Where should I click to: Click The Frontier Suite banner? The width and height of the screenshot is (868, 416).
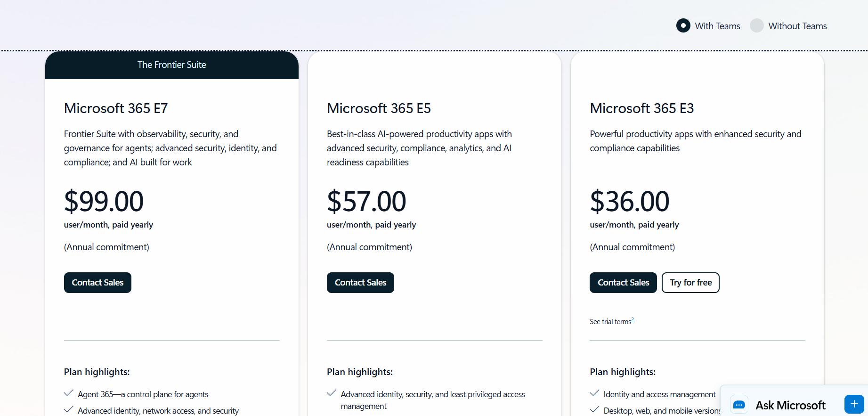click(172, 65)
